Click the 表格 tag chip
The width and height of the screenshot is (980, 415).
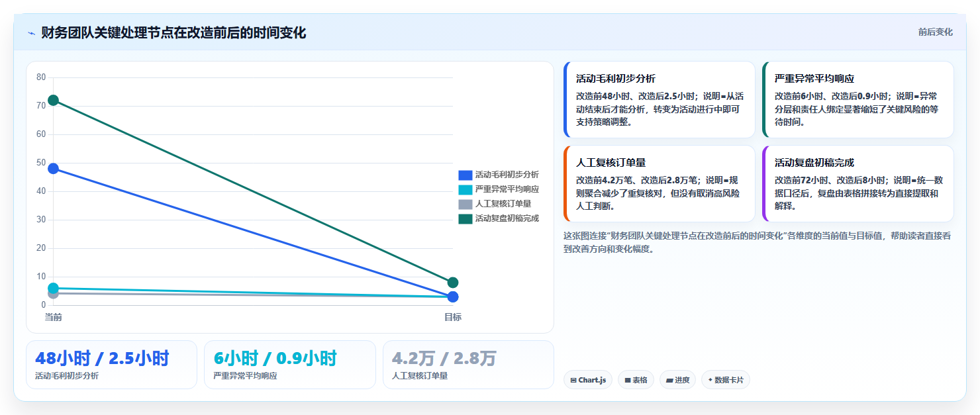click(636, 380)
